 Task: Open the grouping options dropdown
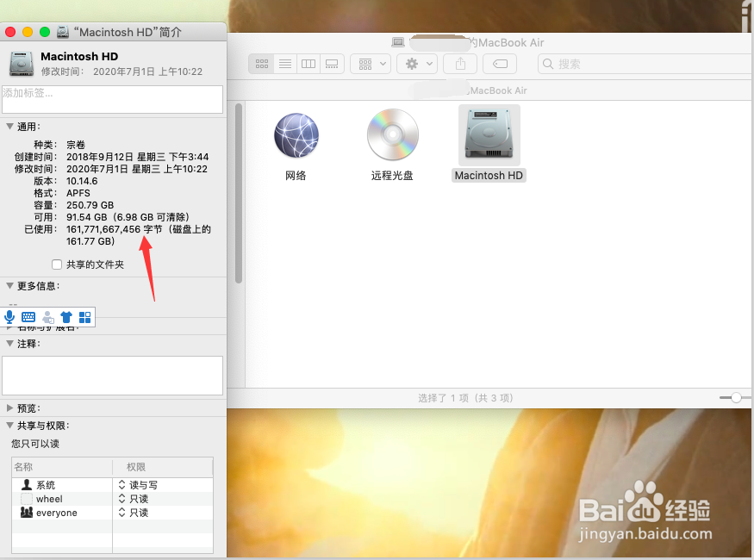370,63
